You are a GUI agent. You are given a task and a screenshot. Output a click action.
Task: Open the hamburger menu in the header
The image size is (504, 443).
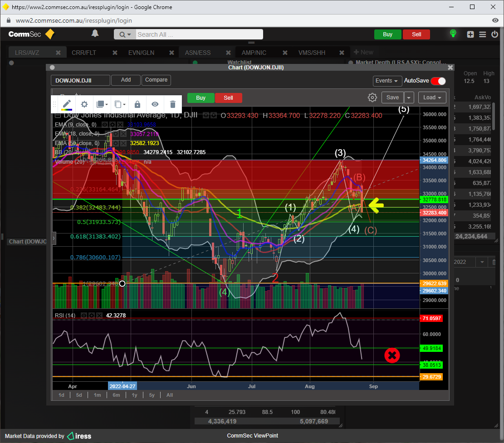click(483, 34)
